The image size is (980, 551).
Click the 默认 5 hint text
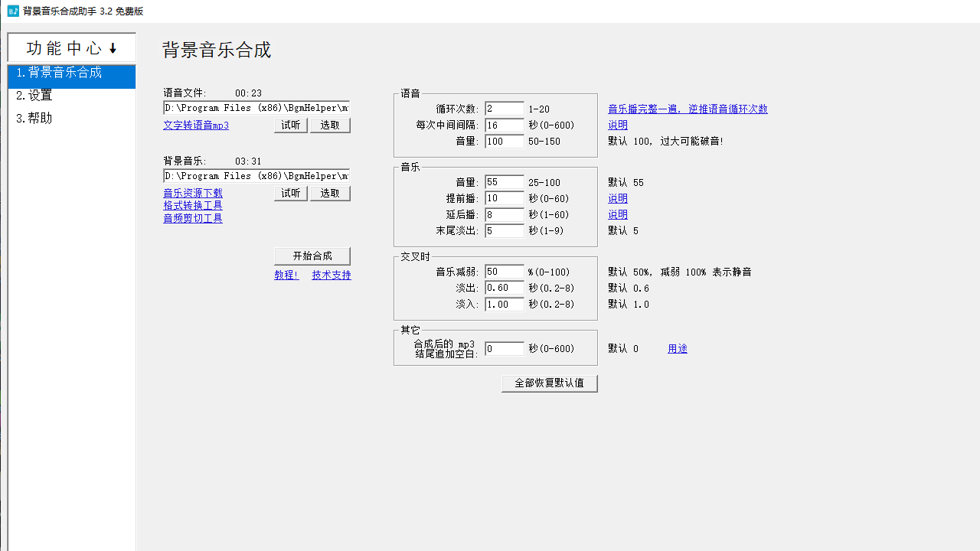623,231
